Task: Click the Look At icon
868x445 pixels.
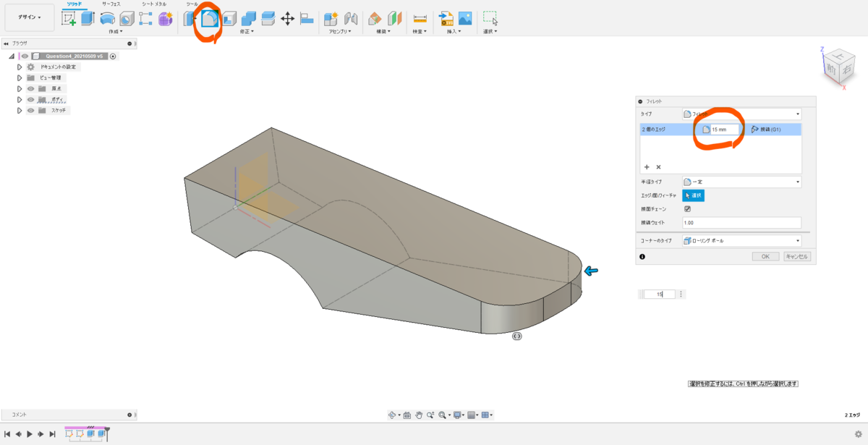Action: point(407,415)
